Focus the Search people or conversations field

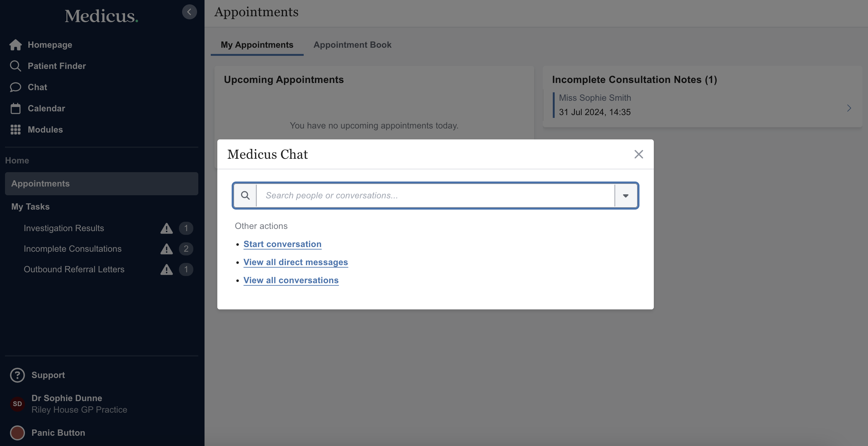pos(435,196)
